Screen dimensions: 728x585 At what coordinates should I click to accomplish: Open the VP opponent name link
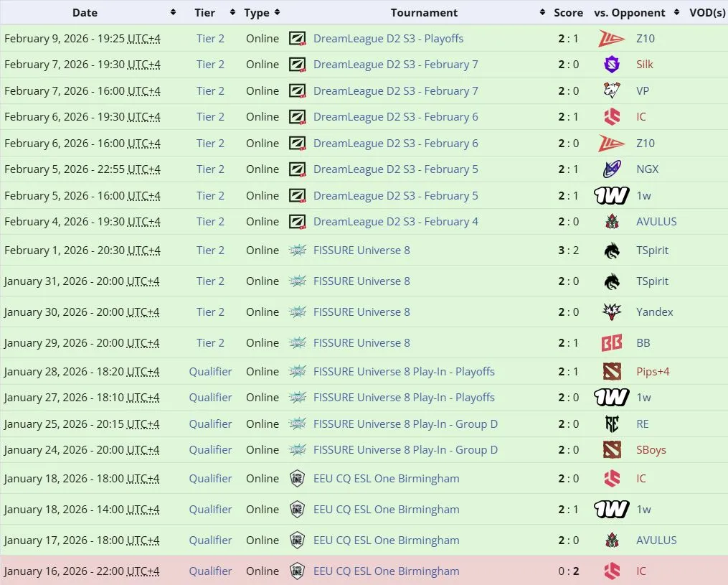pyautogui.click(x=643, y=90)
